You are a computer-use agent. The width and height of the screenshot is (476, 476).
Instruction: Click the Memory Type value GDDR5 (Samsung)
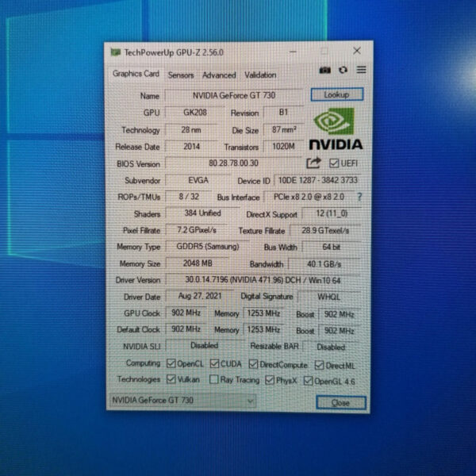click(208, 247)
